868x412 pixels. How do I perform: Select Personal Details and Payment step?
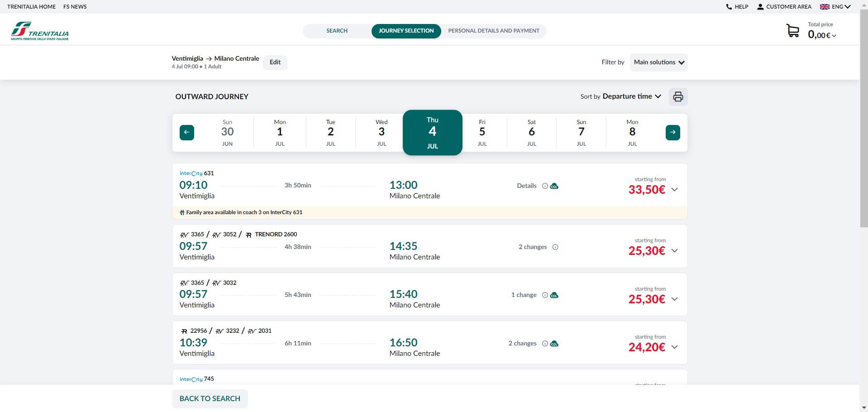click(493, 31)
